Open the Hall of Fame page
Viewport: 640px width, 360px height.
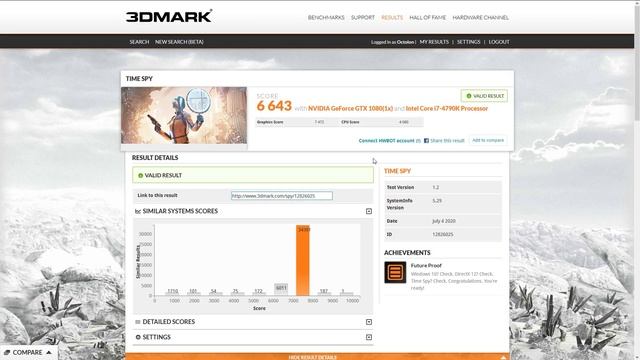pyautogui.click(x=427, y=18)
